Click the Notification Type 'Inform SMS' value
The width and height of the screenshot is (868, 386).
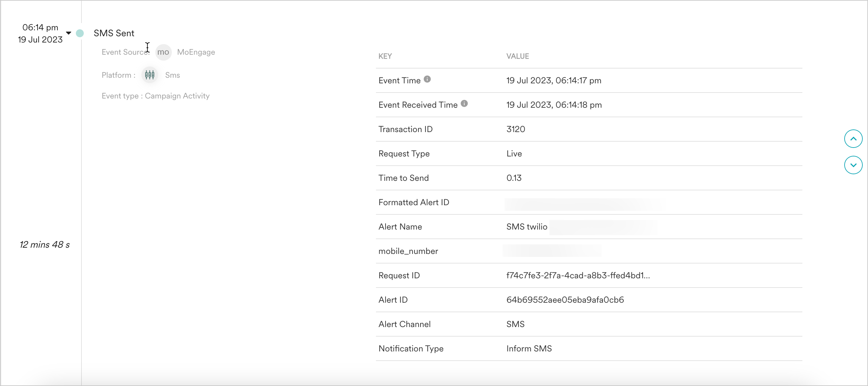[529, 349]
